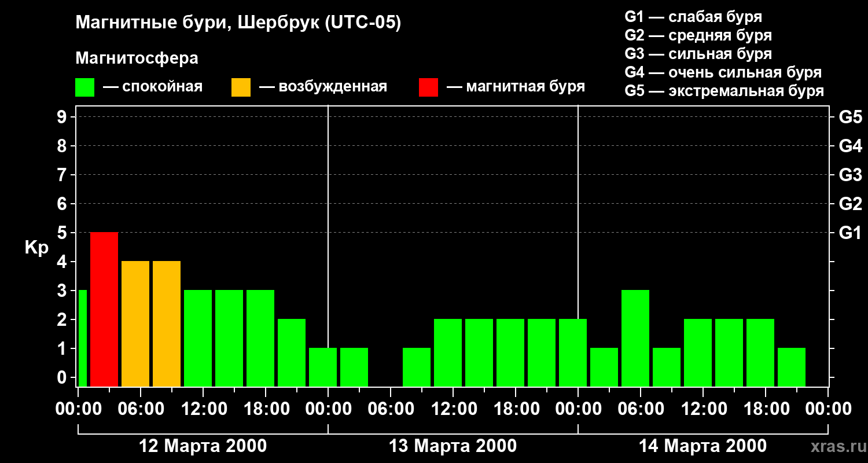Click the red magnetic storm legend swatch

428,87
